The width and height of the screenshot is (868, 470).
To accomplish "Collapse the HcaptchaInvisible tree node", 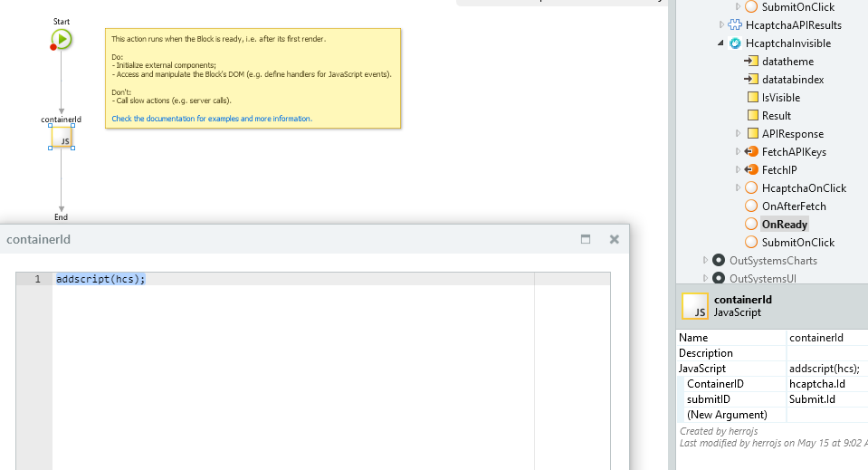I will pos(721,43).
